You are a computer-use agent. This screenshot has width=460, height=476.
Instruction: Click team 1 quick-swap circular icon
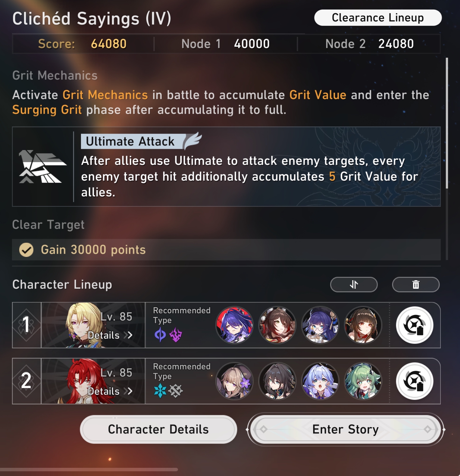(x=415, y=325)
